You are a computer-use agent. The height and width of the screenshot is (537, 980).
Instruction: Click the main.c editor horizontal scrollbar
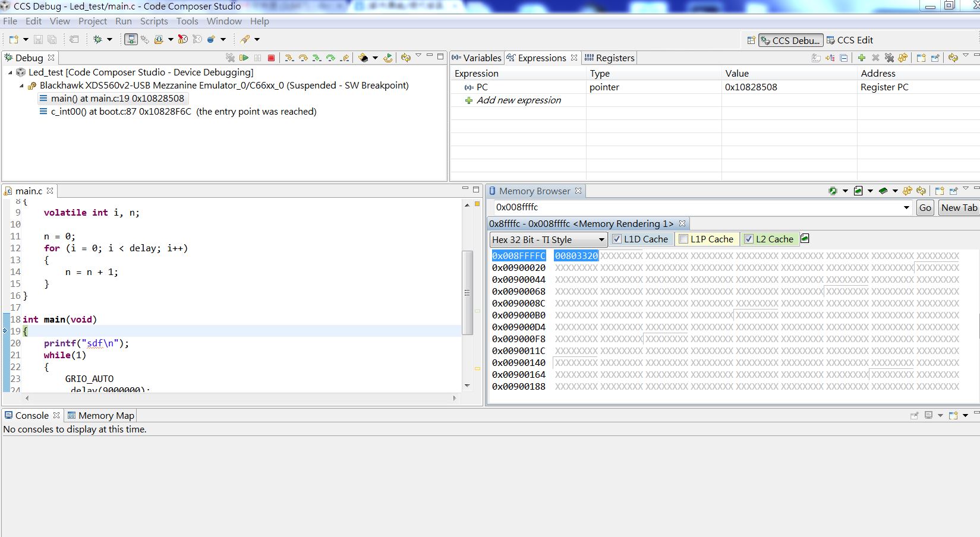click(240, 398)
